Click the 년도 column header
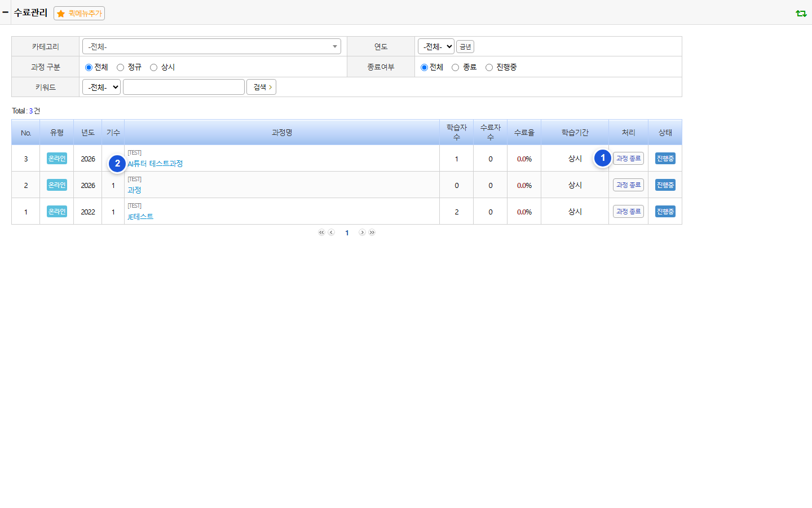Image resolution: width=812 pixels, height=508 pixels. pyautogui.click(x=88, y=133)
